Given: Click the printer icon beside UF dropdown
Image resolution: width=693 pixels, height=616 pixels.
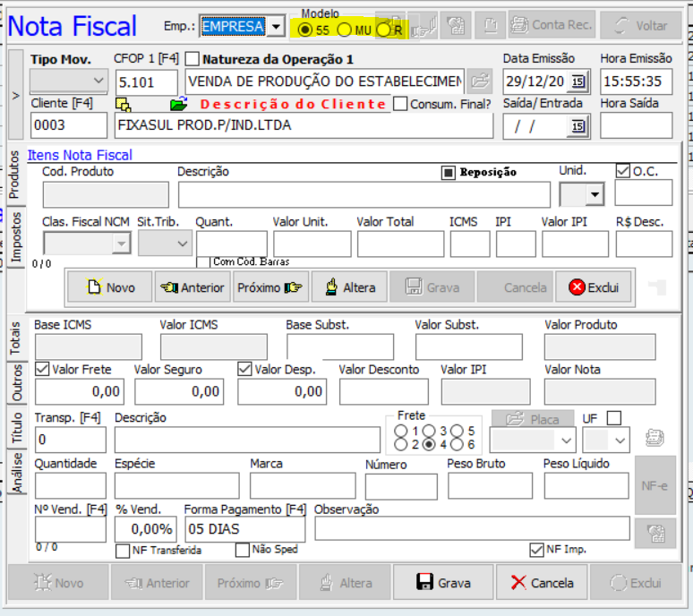Looking at the screenshot, I should (x=655, y=438).
